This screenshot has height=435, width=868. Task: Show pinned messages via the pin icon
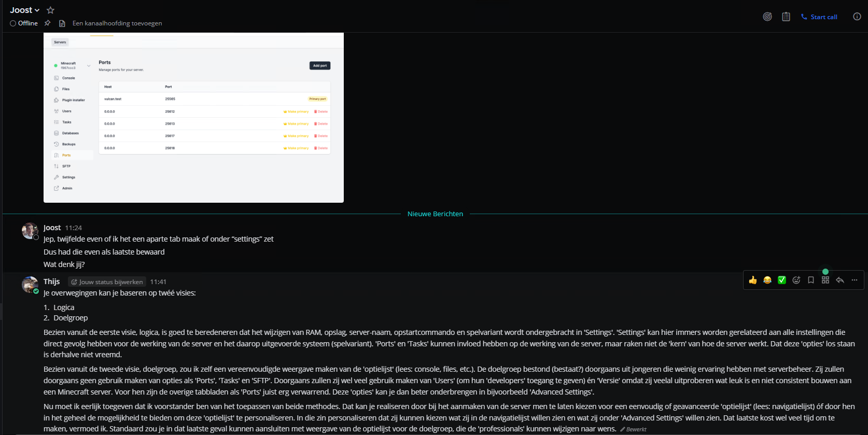pos(47,23)
